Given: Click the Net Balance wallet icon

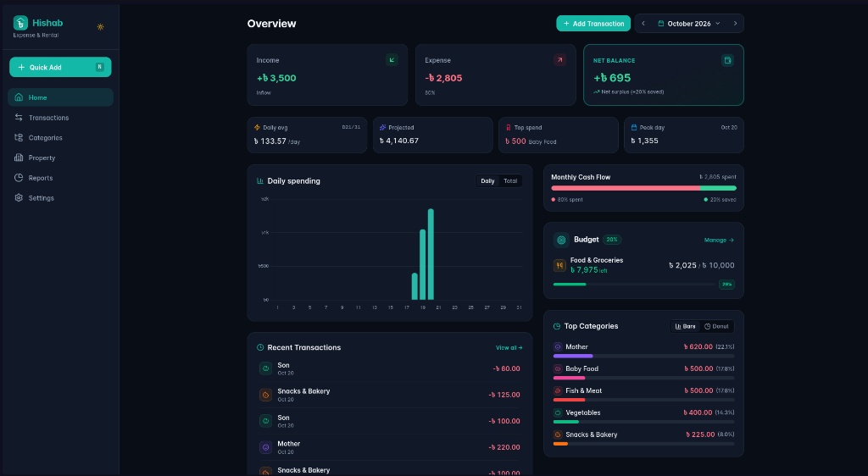Looking at the screenshot, I should [x=727, y=60].
